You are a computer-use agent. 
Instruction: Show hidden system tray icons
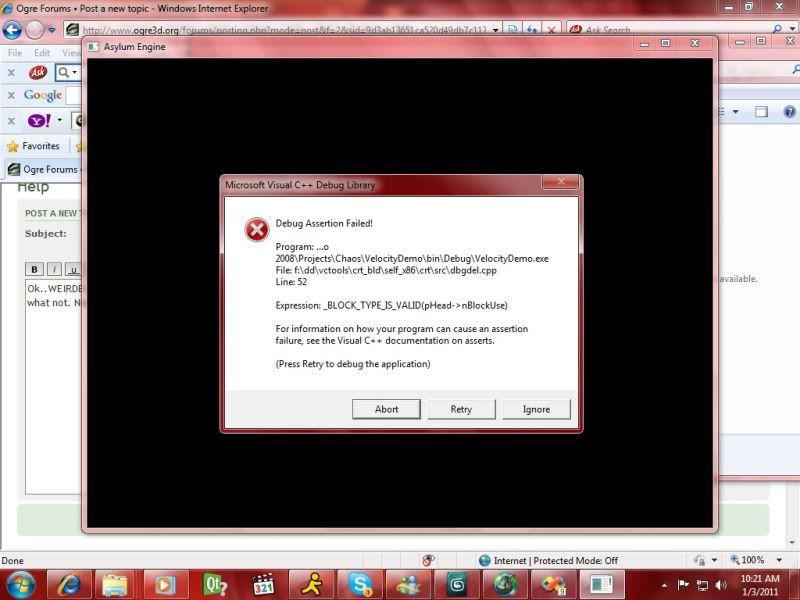click(x=664, y=585)
